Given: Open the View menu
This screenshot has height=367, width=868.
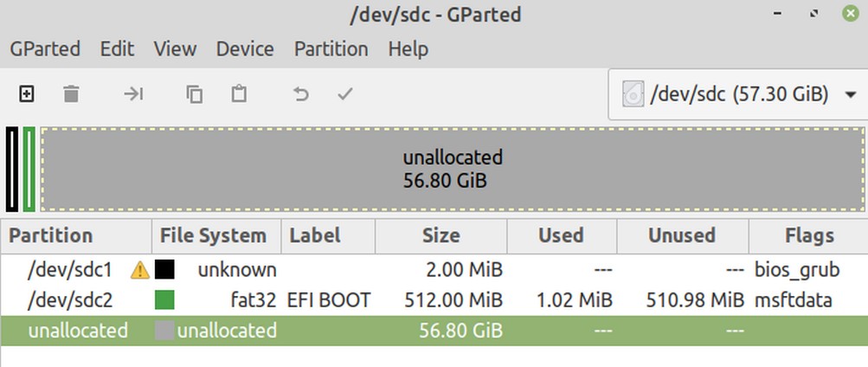Looking at the screenshot, I should click(175, 48).
